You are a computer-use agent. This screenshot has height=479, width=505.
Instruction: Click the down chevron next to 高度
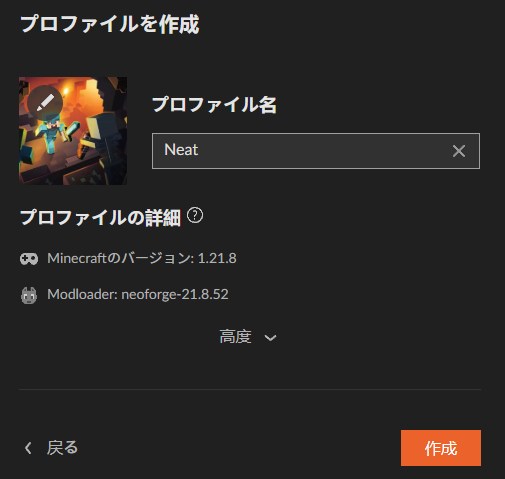pos(270,338)
